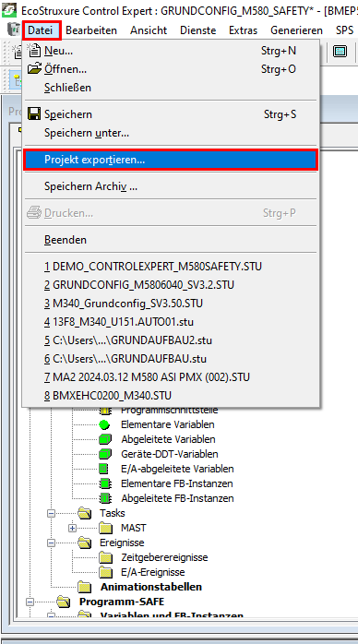This screenshot has width=358, height=644.
Task: Select Elementare FB-Instanzen node
Action: pos(177,483)
